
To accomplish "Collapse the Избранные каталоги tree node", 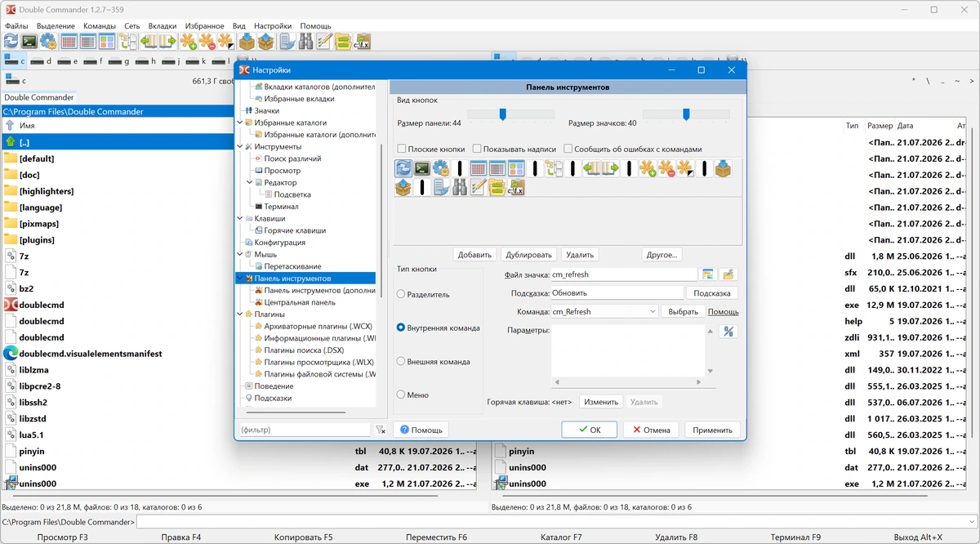I will coord(239,123).
